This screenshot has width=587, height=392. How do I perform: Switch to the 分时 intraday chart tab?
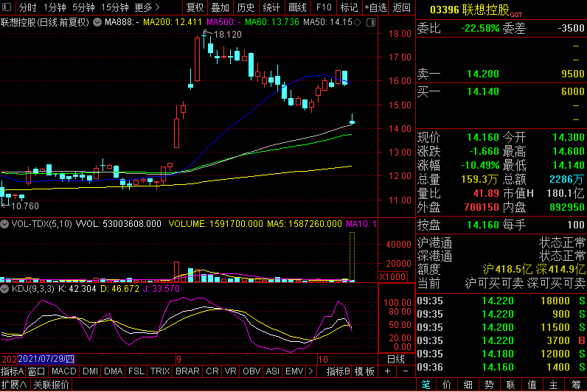click(x=27, y=7)
